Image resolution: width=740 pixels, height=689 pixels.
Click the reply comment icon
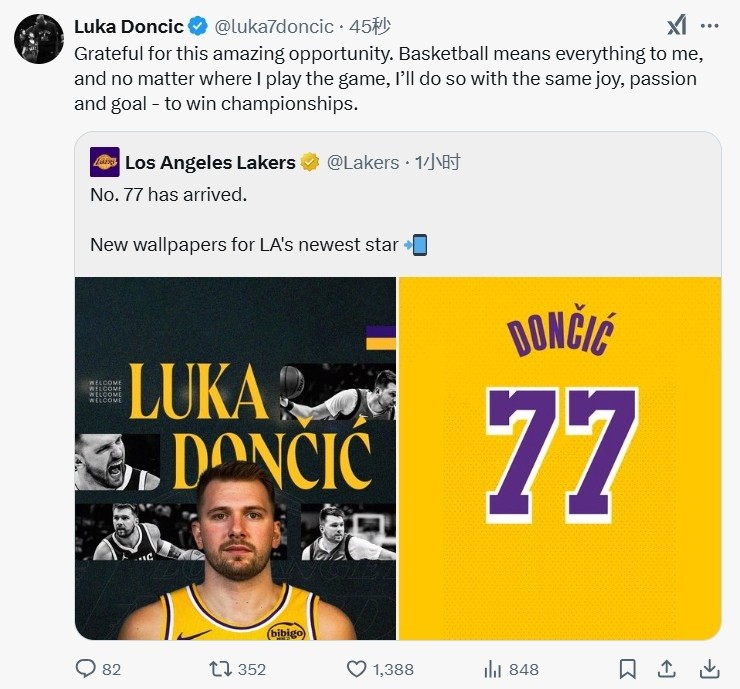[x=87, y=668]
